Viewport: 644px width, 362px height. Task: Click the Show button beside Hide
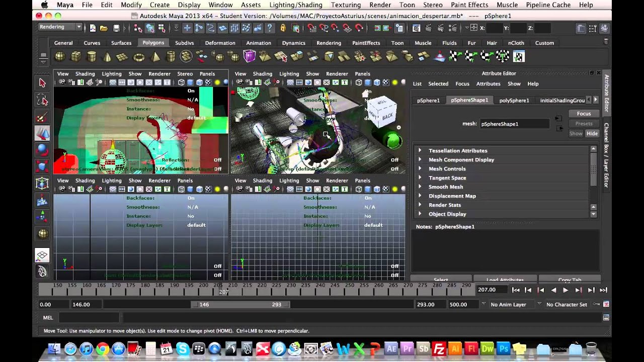click(x=576, y=133)
